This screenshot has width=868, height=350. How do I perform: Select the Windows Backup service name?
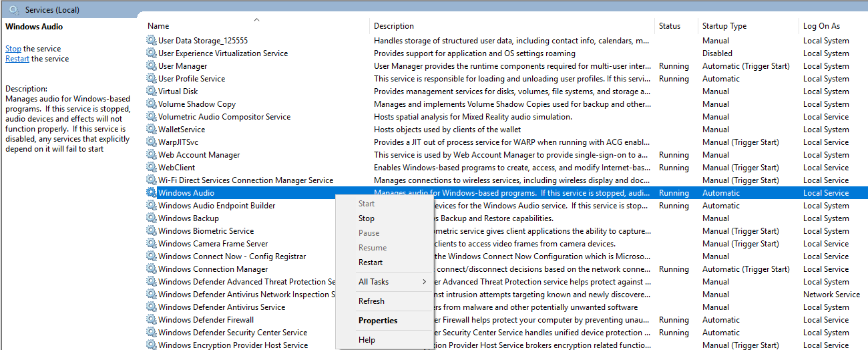pyautogui.click(x=188, y=218)
